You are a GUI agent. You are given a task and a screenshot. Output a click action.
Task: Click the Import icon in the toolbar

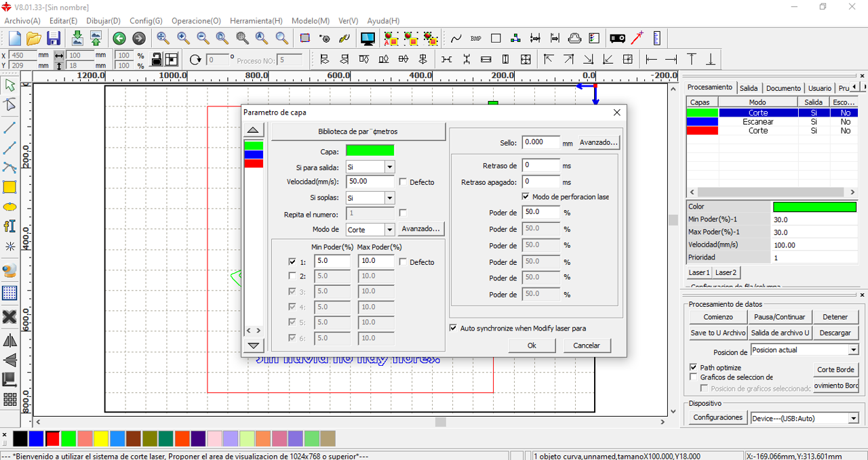tap(77, 39)
